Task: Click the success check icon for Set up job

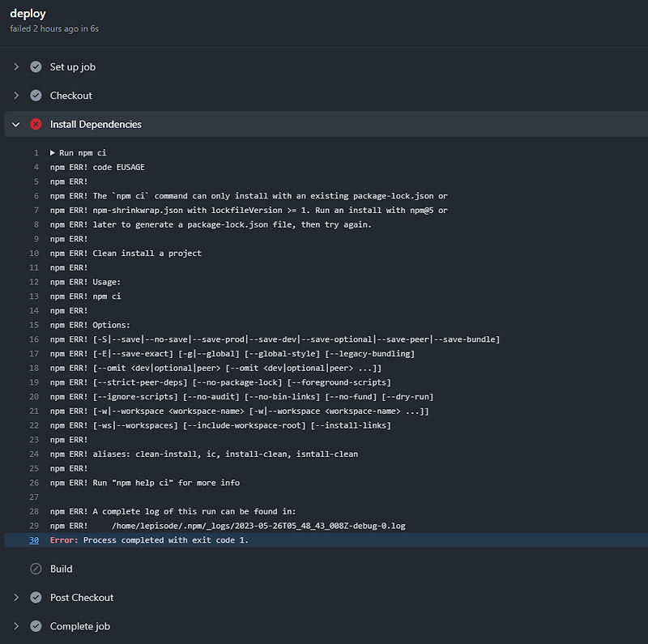Action: pyautogui.click(x=36, y=67)
